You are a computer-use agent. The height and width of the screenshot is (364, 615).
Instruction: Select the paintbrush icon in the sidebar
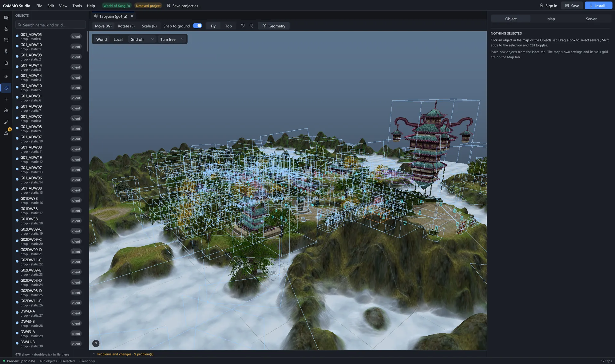click(6, 122)
